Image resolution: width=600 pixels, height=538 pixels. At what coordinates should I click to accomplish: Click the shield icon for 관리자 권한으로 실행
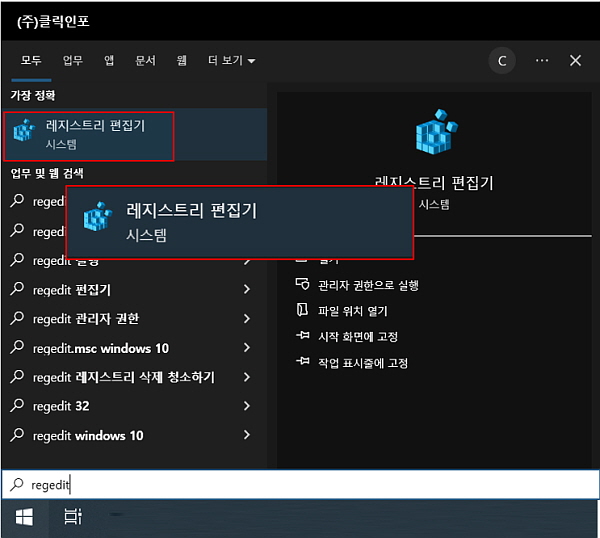302,284
